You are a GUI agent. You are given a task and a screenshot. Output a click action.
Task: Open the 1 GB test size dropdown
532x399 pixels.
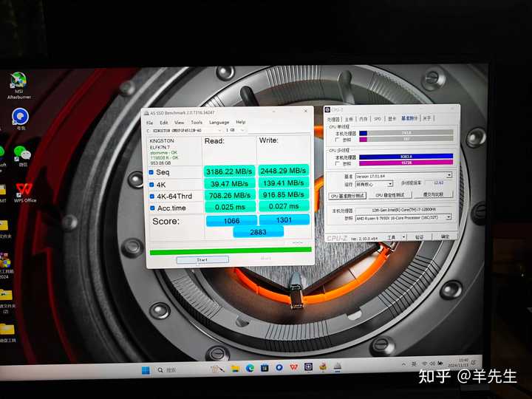tap(235, 130)
